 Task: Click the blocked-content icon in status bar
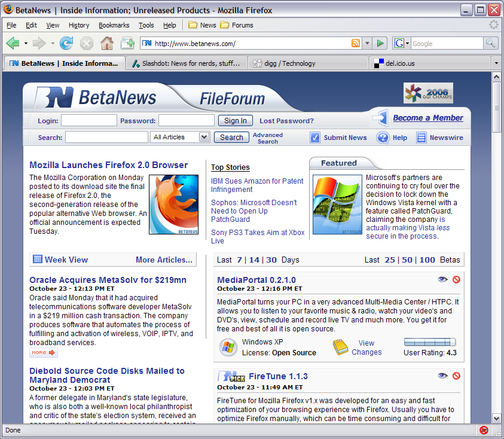484,430
